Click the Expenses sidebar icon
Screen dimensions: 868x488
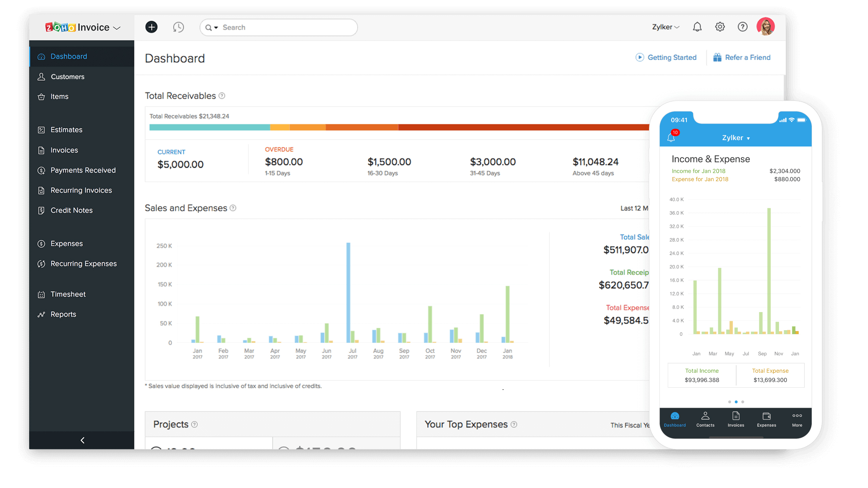pos(42,243)
